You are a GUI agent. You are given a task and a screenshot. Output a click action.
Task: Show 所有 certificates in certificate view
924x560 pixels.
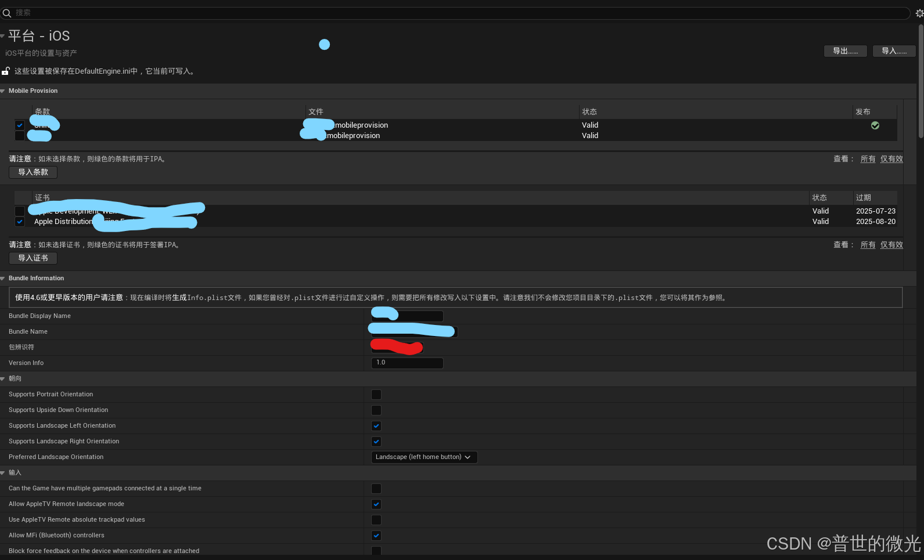point(868,245)
